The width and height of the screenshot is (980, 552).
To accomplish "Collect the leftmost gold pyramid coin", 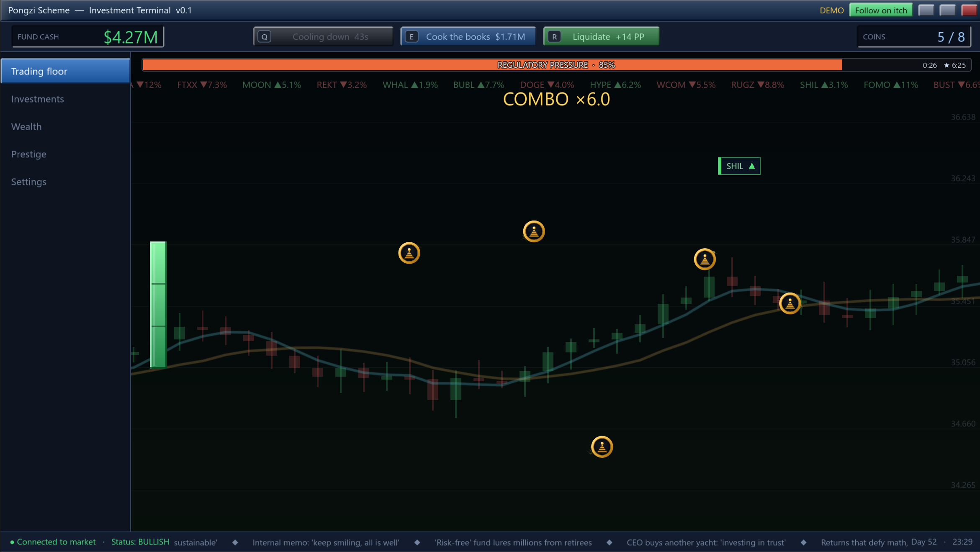I will click(409, 253).
